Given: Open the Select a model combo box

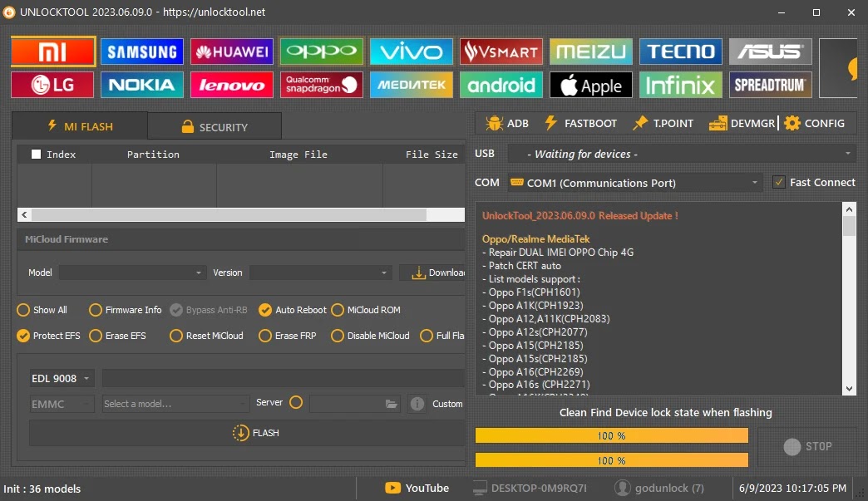Looking at the screenshot, I should click(x=175, y=405).
